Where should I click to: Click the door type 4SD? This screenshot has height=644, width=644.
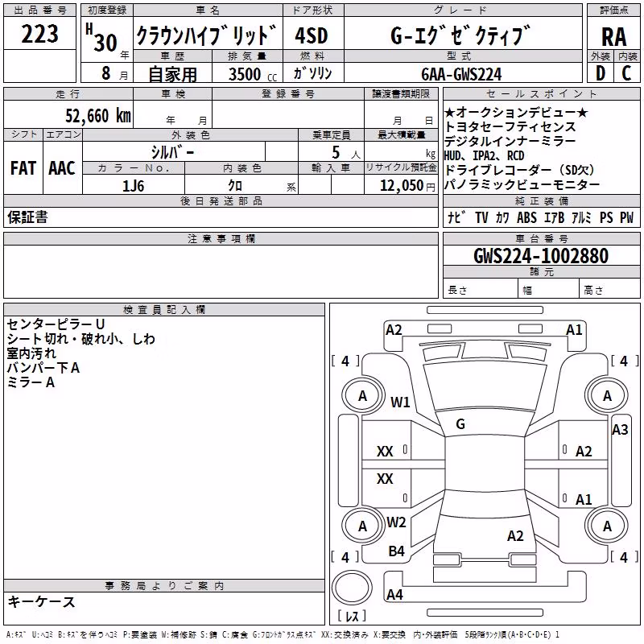click(312, 35)
